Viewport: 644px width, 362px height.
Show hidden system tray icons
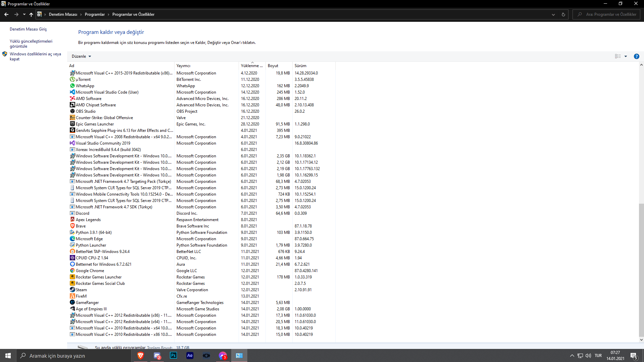pyautogui.click(x=572, y=356)
